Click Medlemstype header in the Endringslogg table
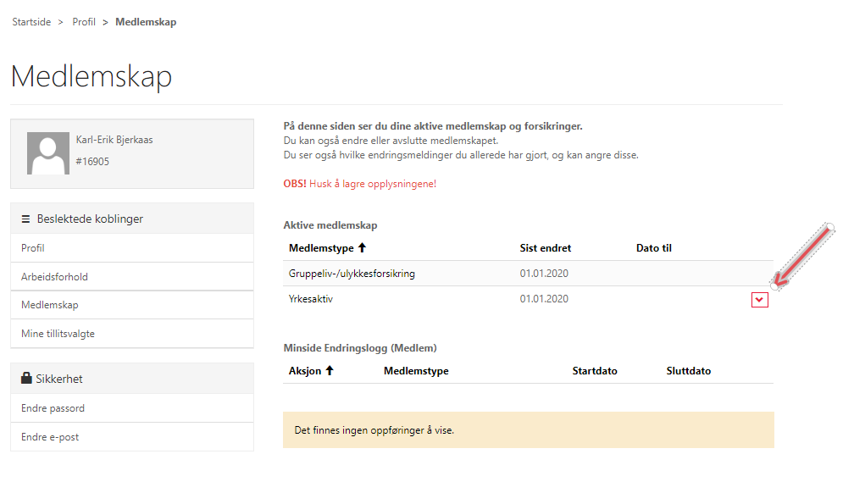Viewport: 854px width, 504px height. click(x=416, y=371)
